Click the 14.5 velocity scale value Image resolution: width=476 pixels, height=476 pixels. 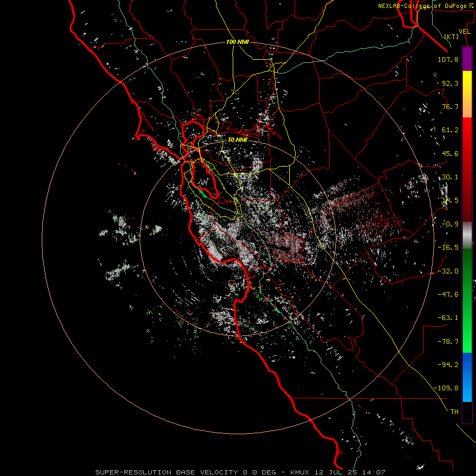pyautogui.click(x=450, y=200)
